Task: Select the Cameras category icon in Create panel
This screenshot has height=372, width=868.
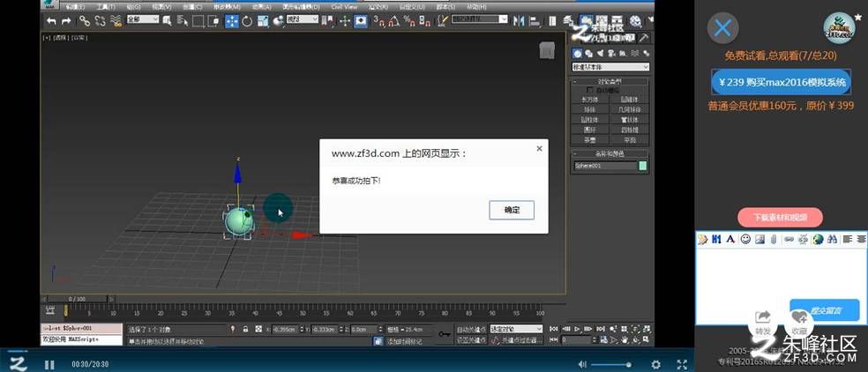Action: pos(611,53)
